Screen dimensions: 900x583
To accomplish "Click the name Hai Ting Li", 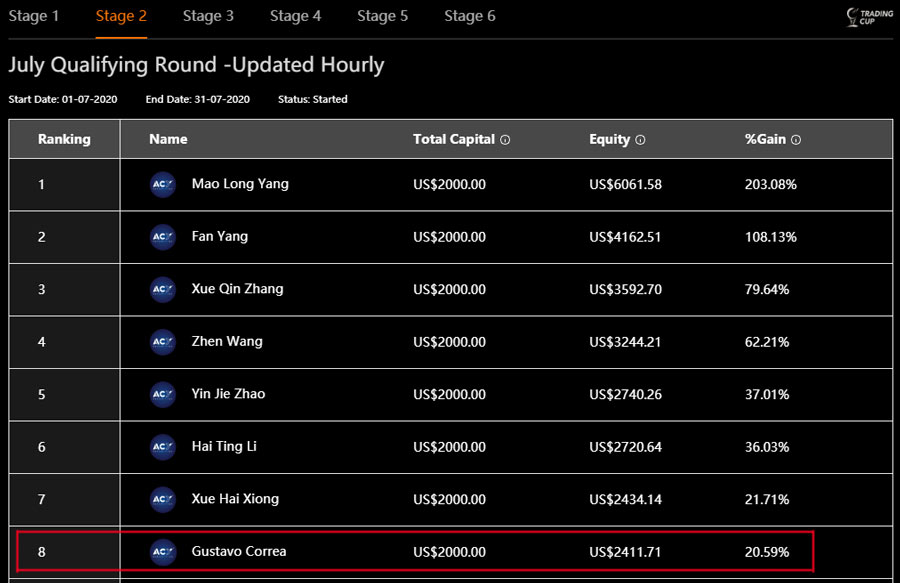I will 224,446.
